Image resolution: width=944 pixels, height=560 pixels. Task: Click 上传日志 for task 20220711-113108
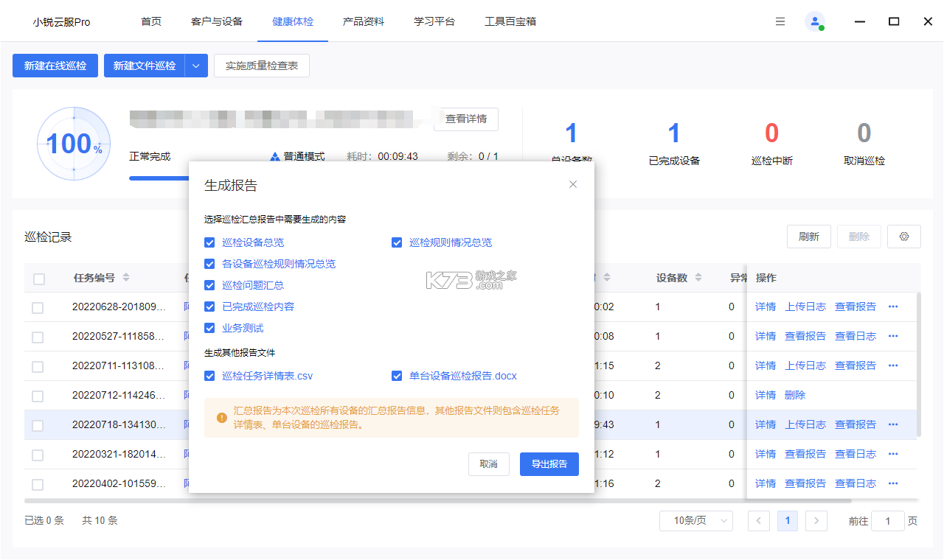click(805, 365)
